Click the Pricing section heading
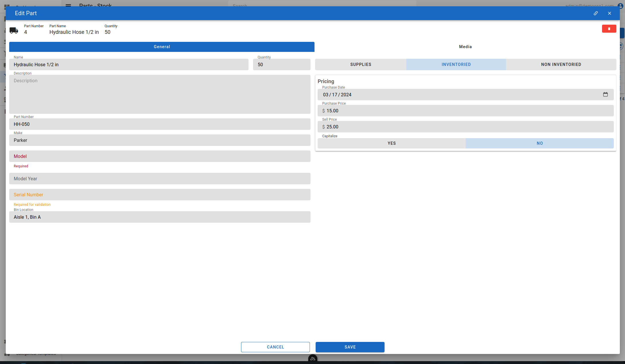This screenshot has height=364, width=625. (x=326, y=81)
